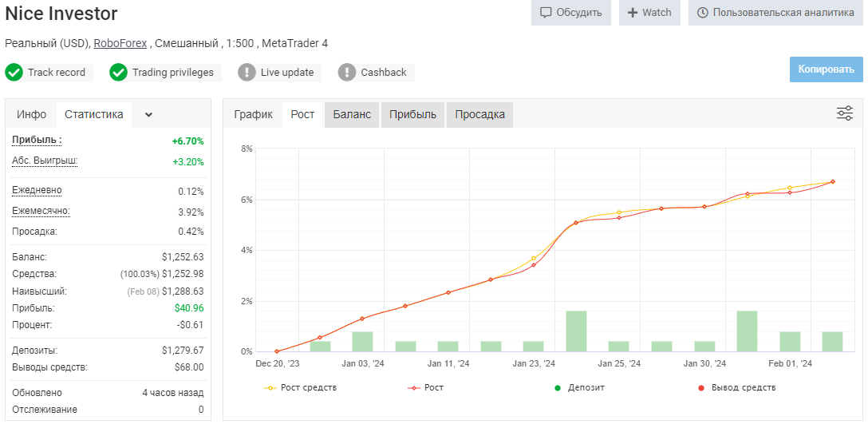Click the 0.42% drawdown value
This screenshot has height=436, width=868.
[191, 232]
